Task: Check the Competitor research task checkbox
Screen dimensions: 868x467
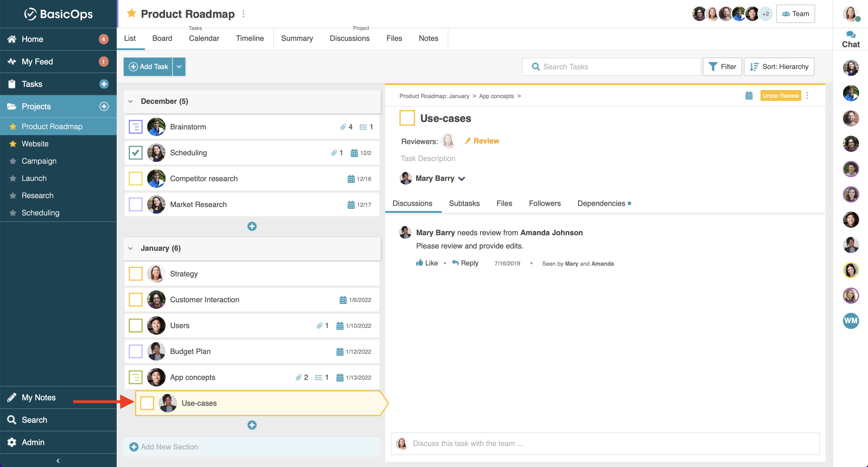Action: pyautogui.click(x=135, y=179)
